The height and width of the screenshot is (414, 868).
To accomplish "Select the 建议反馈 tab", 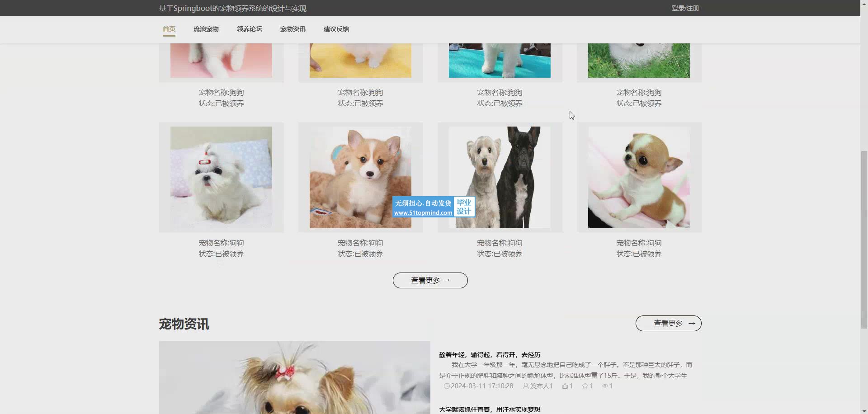I will pyautogui.click(x=336, y=29).
